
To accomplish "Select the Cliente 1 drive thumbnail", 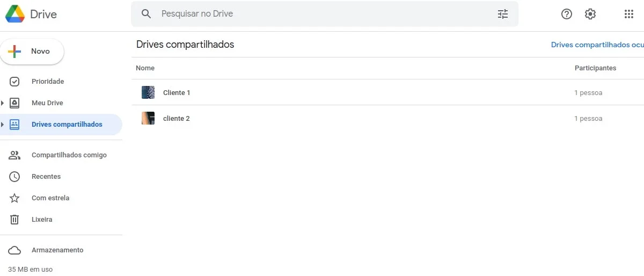I will 148,92.
